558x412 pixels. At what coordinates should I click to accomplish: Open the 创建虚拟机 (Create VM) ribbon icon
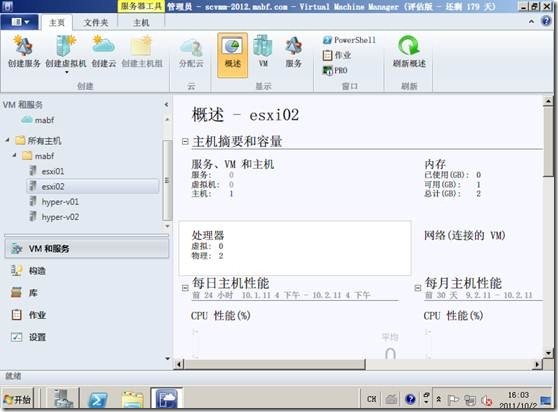(66, 52)
